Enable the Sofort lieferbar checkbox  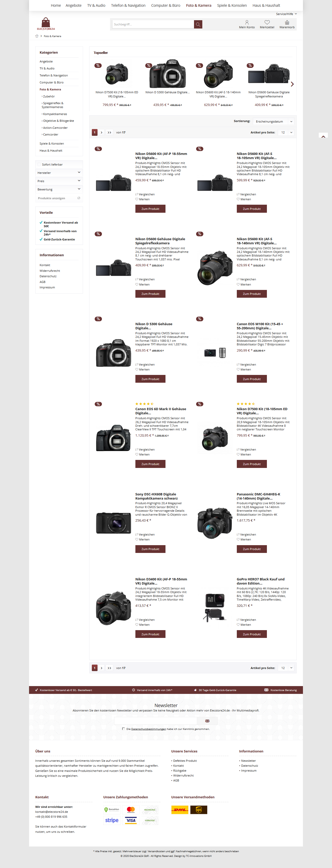[x=39, y=165]
